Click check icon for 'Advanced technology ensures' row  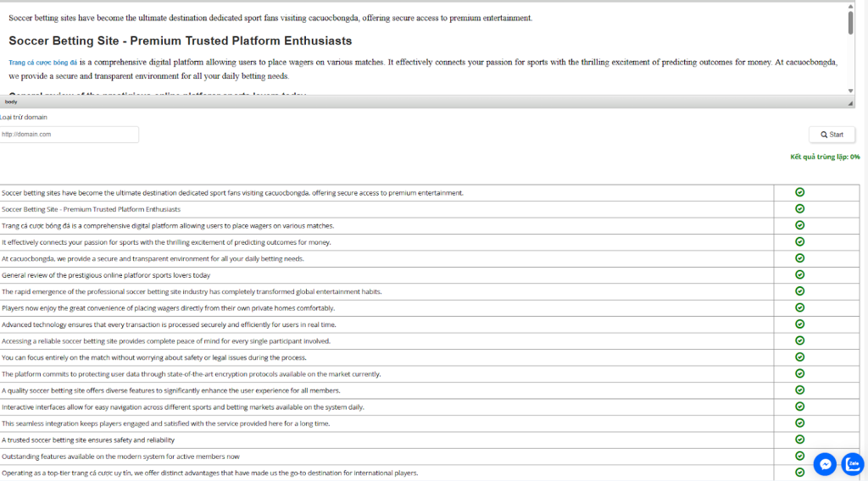[799, 324]
